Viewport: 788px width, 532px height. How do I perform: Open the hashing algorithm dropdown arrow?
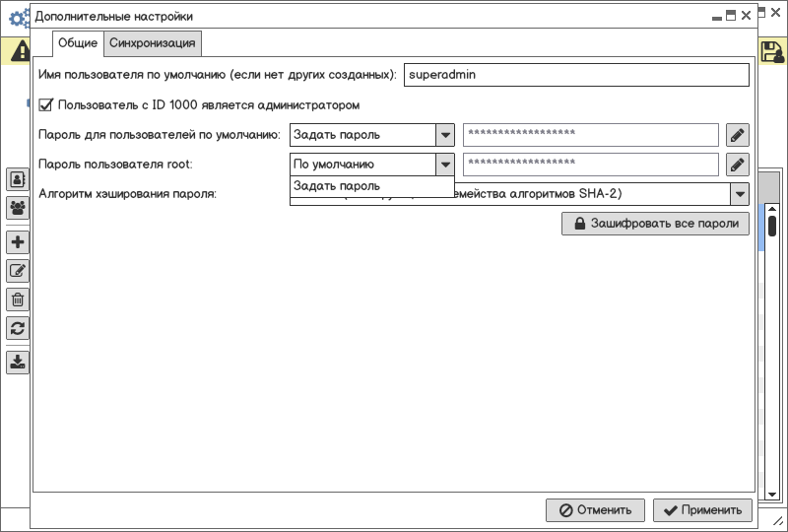click(x=740, y=194)
